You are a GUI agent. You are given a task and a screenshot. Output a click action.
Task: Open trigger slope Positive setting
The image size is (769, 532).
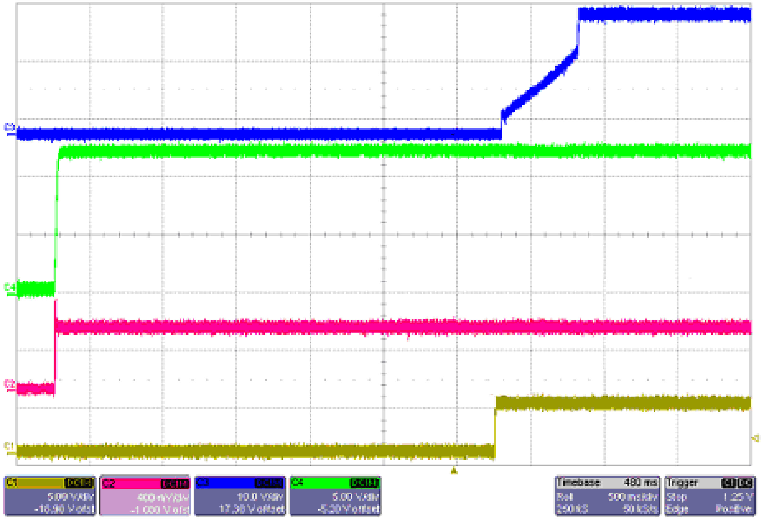tap(734, 509)
